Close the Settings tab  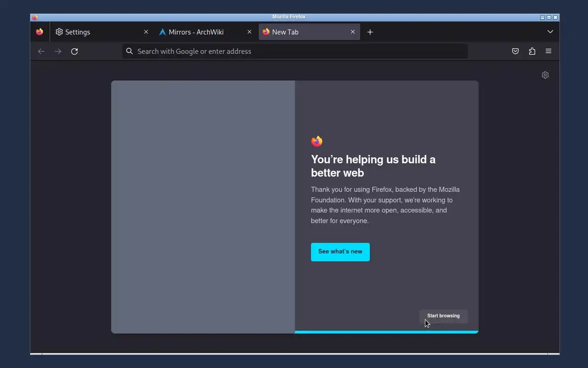point(146,32)
